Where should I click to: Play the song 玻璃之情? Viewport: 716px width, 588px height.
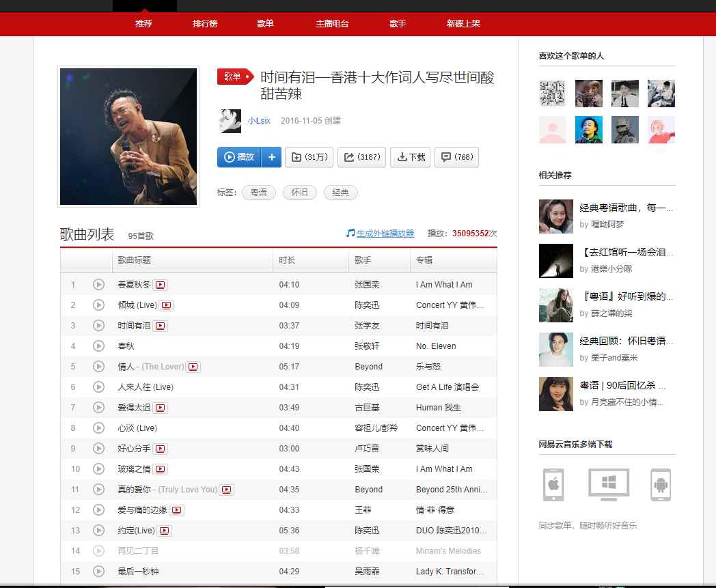[98, 469]
